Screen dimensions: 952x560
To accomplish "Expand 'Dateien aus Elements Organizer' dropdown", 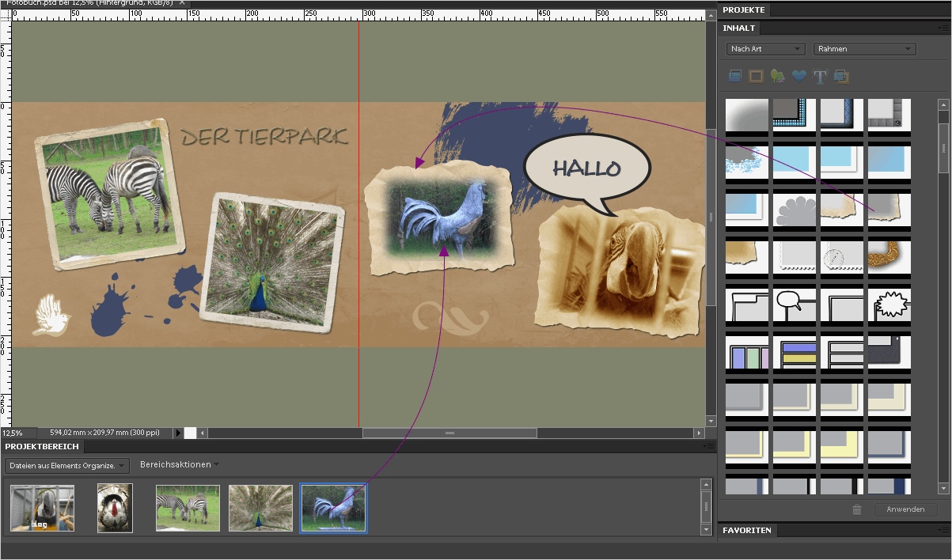I will 66,465.
